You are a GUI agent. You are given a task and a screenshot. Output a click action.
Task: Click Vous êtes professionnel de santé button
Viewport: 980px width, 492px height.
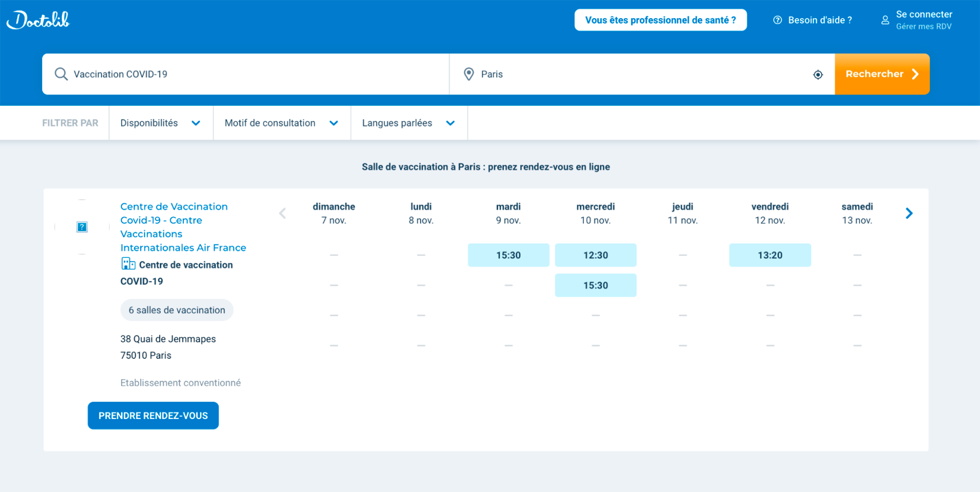tap(661, 20)
